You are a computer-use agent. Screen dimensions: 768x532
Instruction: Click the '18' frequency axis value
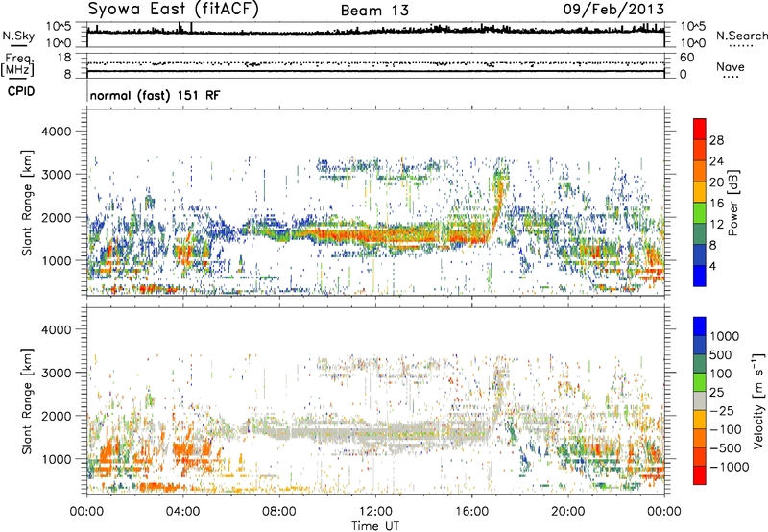[x=64, y=57]
